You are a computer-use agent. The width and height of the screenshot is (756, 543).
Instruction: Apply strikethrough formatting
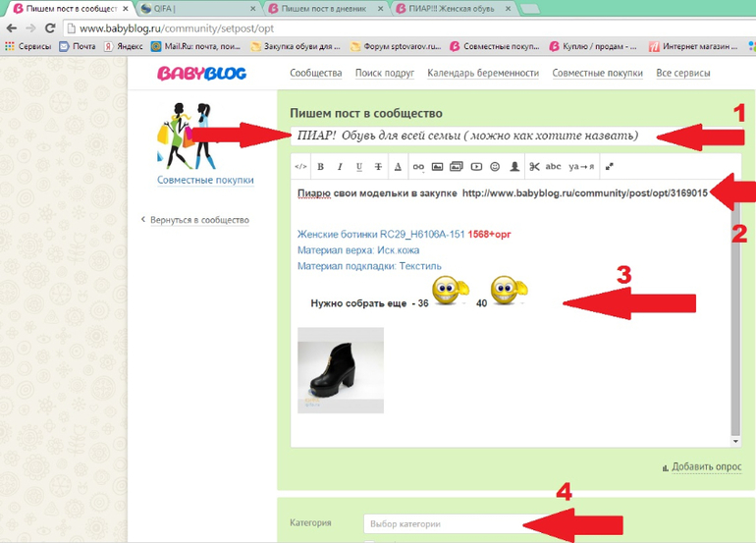pyautogui.click(x=378, y=167)
